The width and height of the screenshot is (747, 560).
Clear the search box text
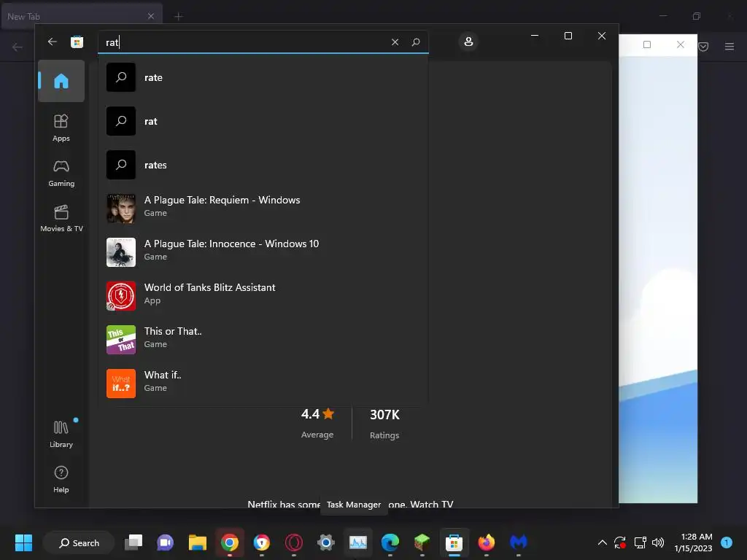pos(395,42)
